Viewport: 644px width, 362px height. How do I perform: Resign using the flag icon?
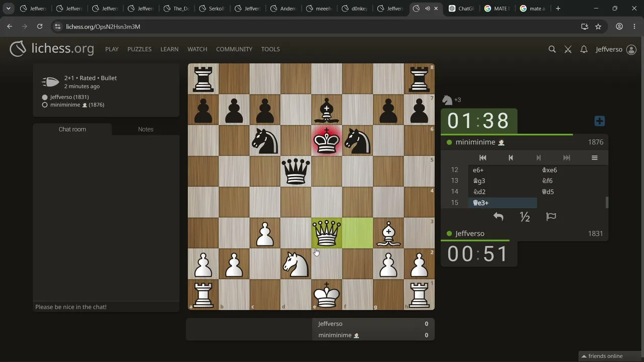[551, 217]
